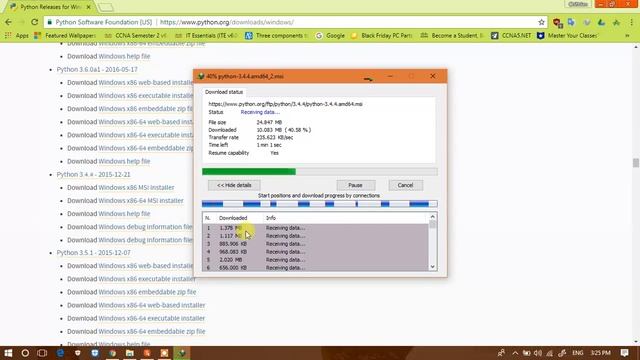
Task: Click the green star extension icon
Action: [x=616, y=22]
